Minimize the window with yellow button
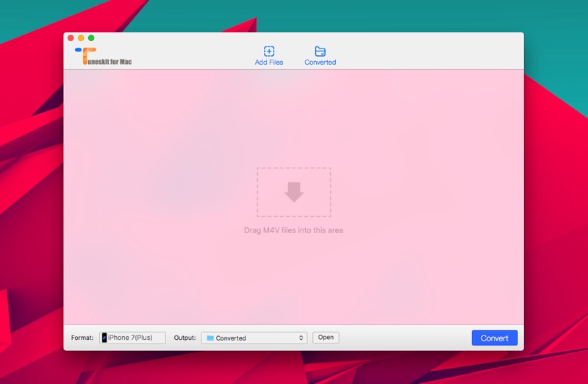588x384 pixels. [x=81, y=38]
